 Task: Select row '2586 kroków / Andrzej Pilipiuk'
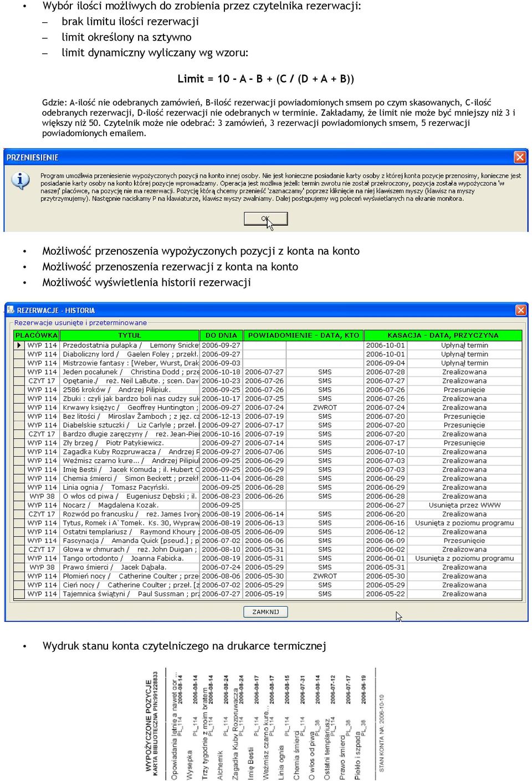click(267, 389)
